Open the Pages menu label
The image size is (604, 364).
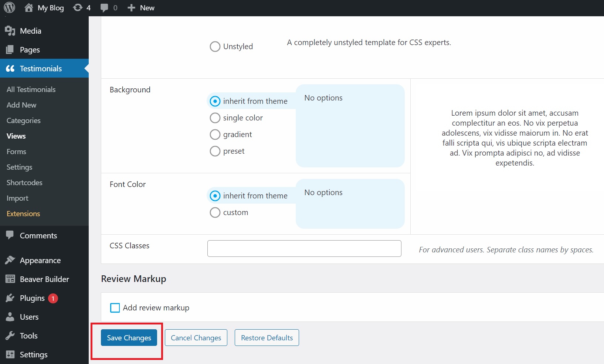pyautogui.click(x=30, y=50)
